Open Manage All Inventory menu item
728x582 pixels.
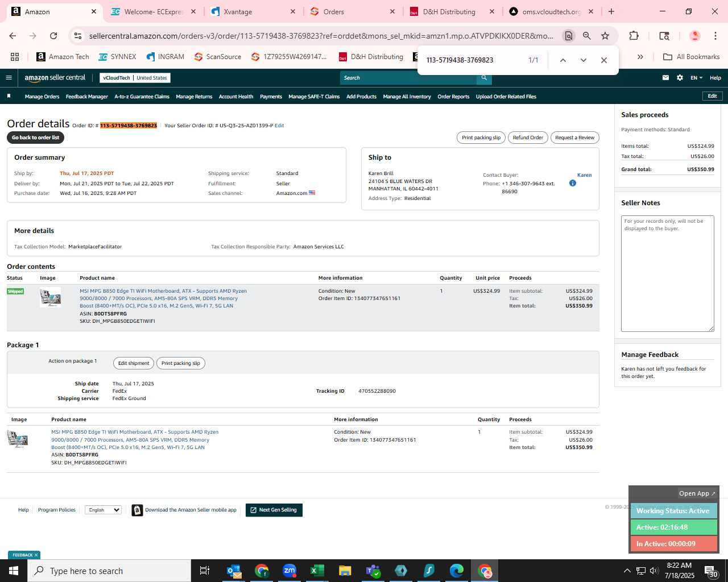(x=407, y=97)
